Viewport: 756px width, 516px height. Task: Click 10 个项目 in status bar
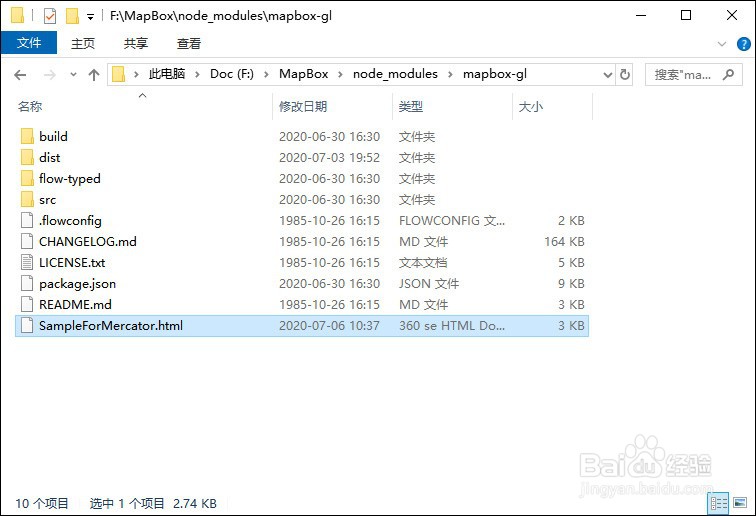pos(42,503)
